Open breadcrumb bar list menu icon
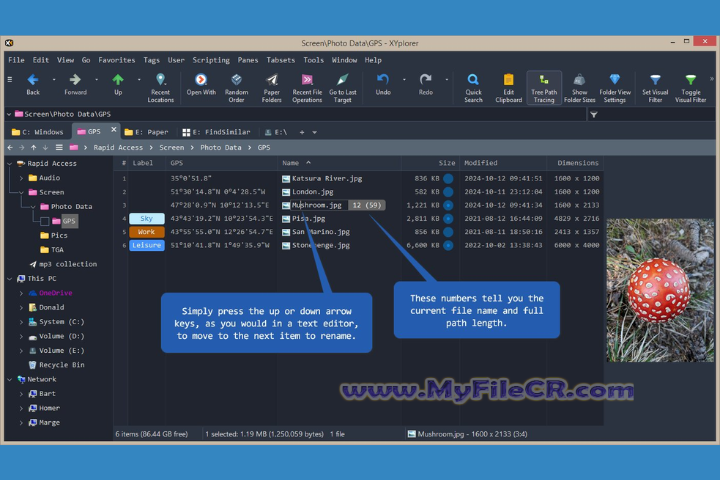 click(x=59, y=147)
